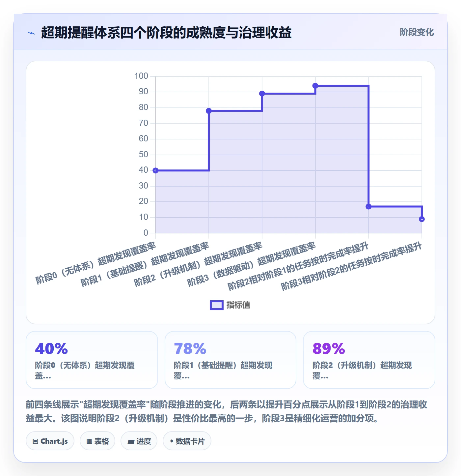Select the 表格 tag chip
The height and width of the screenshot is (476, 461).
click(97, 441)
